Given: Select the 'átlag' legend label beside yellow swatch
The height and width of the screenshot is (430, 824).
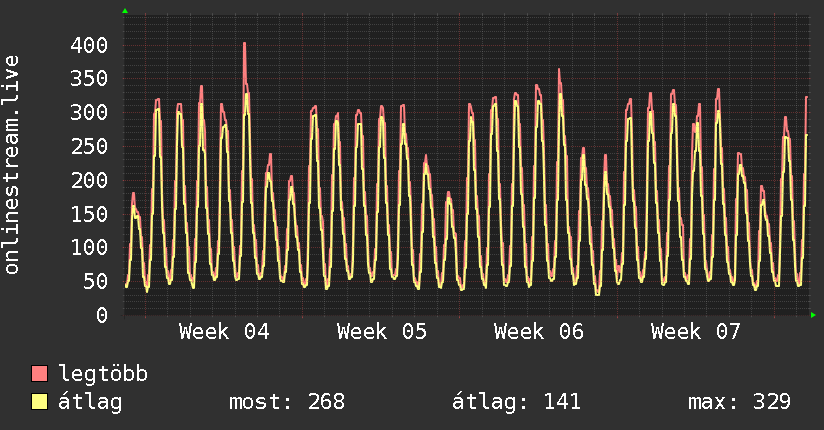Looking at the screenshot, I should point(90,402).
